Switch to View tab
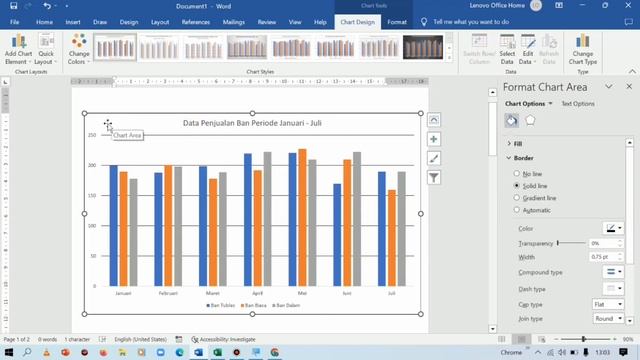The height and width of the screenshot is (360, 640). pos(295,22)
